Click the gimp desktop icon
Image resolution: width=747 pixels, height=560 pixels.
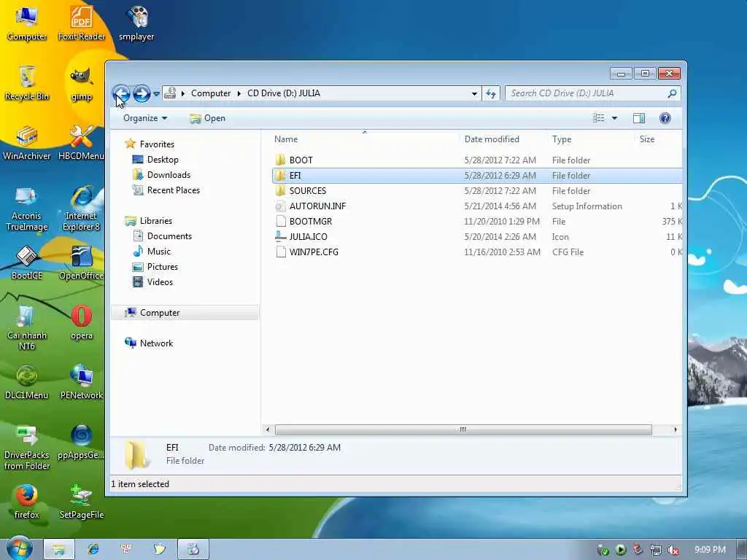pyautogui.click(x=82, y=83)
